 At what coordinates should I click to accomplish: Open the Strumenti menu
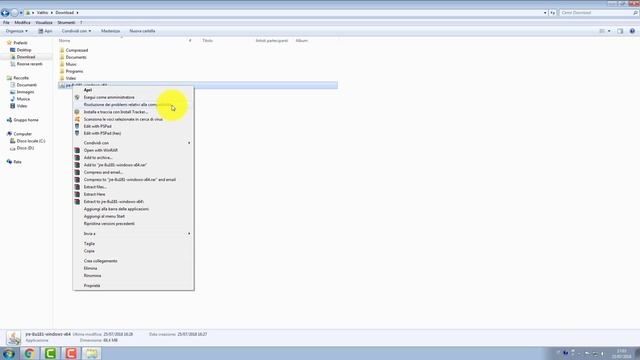pos(66,23)
